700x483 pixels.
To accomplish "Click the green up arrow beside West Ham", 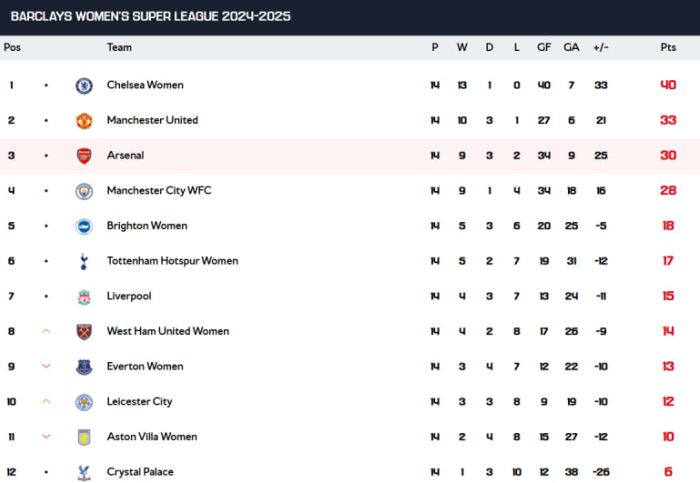I will pyautogui.click(x=46, y=331).
